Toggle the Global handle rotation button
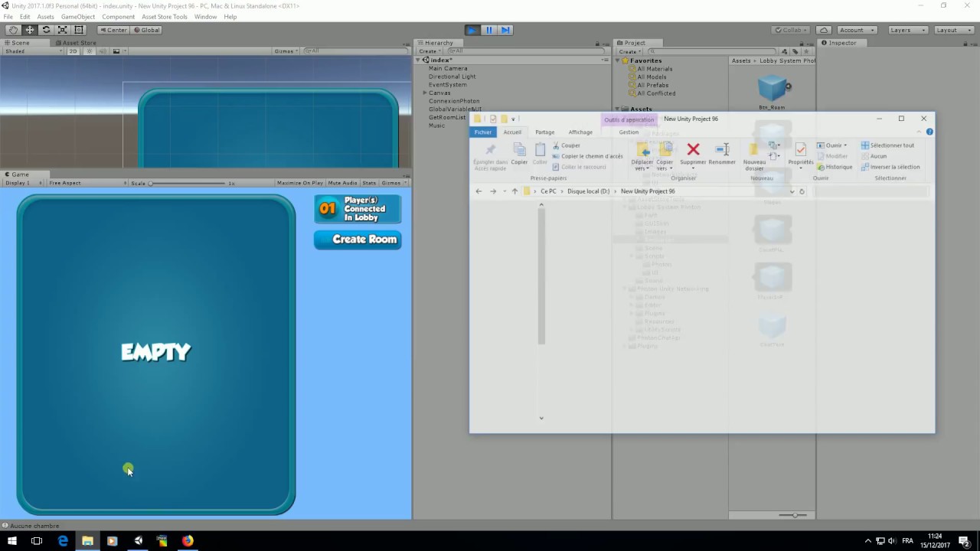Image resolution: width=980 pixels, height=551 pixels. pyautogui.click(x=146, y=30)
